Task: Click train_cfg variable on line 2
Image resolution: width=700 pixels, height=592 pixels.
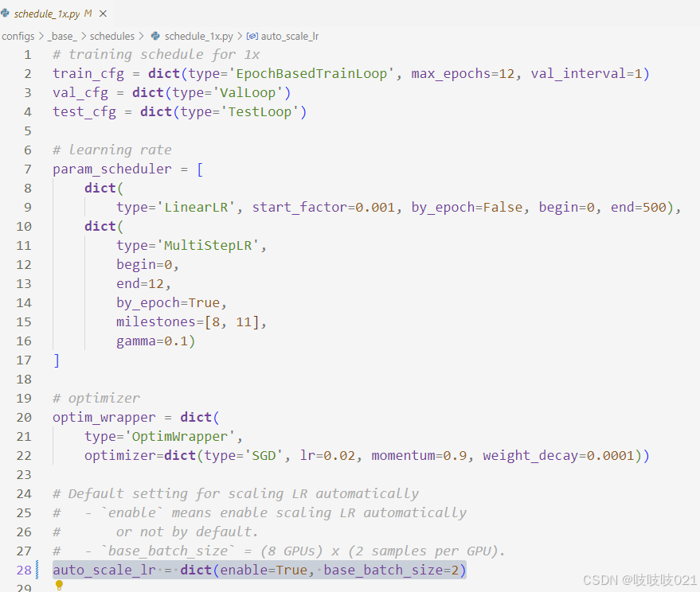Action: tap(88, 74)
